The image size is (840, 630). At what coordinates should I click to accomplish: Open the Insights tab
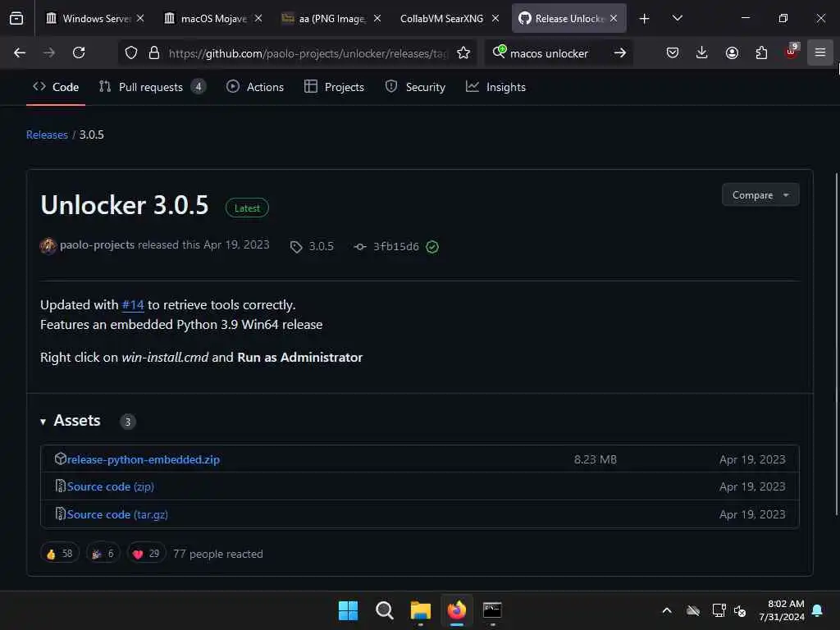pyautogui.click(x=495, y=87)
